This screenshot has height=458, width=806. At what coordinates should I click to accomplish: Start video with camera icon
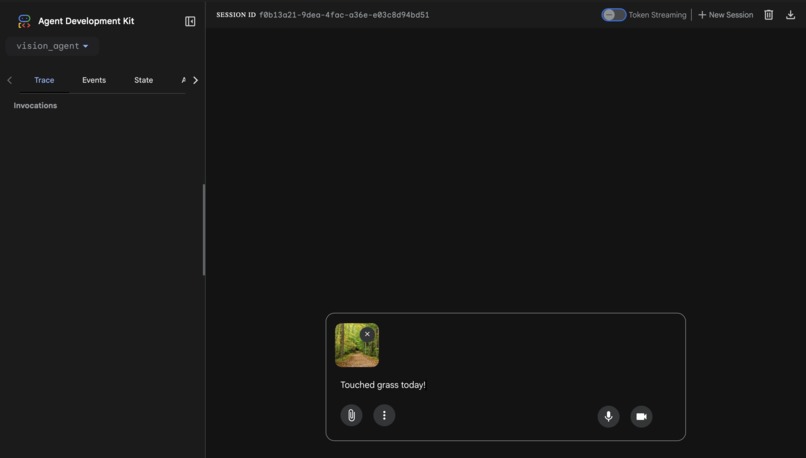click(642, 416)
